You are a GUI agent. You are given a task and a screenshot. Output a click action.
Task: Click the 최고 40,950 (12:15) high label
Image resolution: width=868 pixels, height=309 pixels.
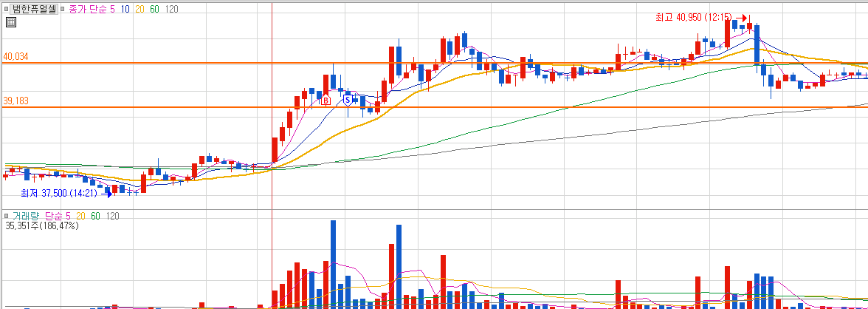coord(694,18)
